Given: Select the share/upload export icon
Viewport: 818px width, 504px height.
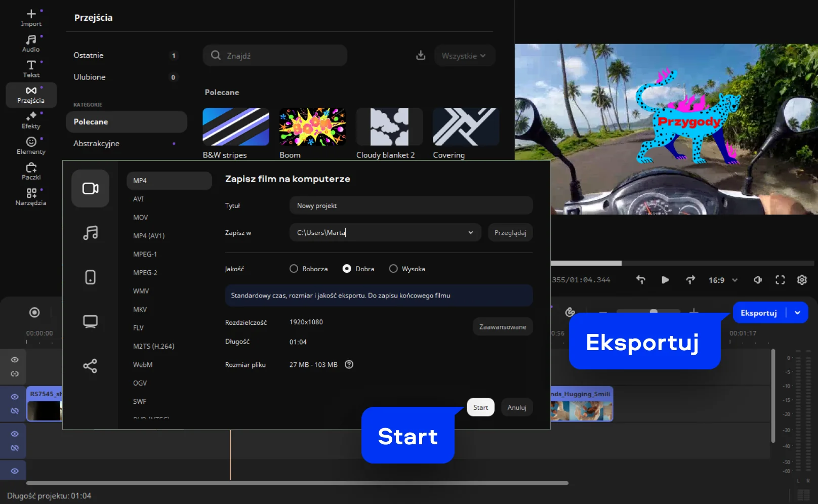Looking at the screenshot, I should coord(90,366).
